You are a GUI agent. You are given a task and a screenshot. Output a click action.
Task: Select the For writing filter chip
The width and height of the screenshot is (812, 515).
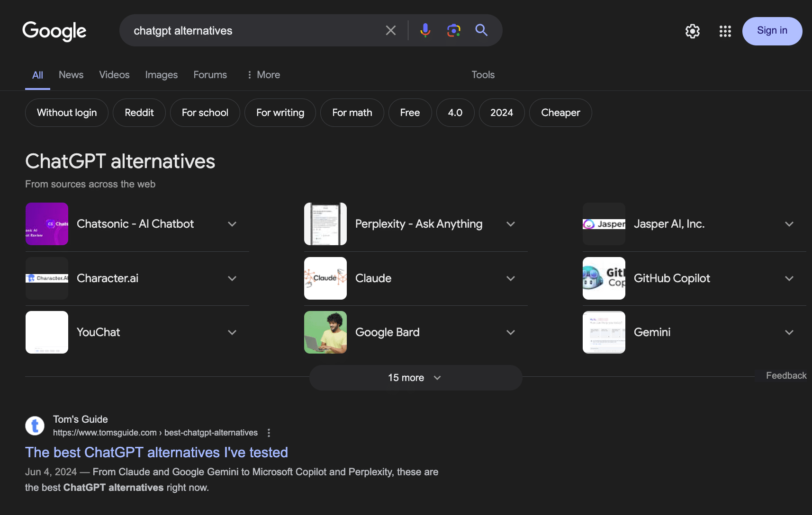(280, 113)
